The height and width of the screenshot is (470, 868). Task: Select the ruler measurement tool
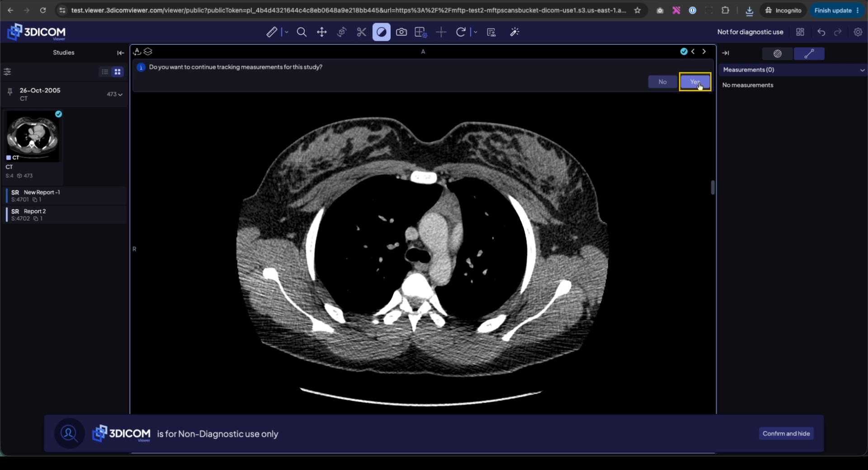click(x=272, y=32)
